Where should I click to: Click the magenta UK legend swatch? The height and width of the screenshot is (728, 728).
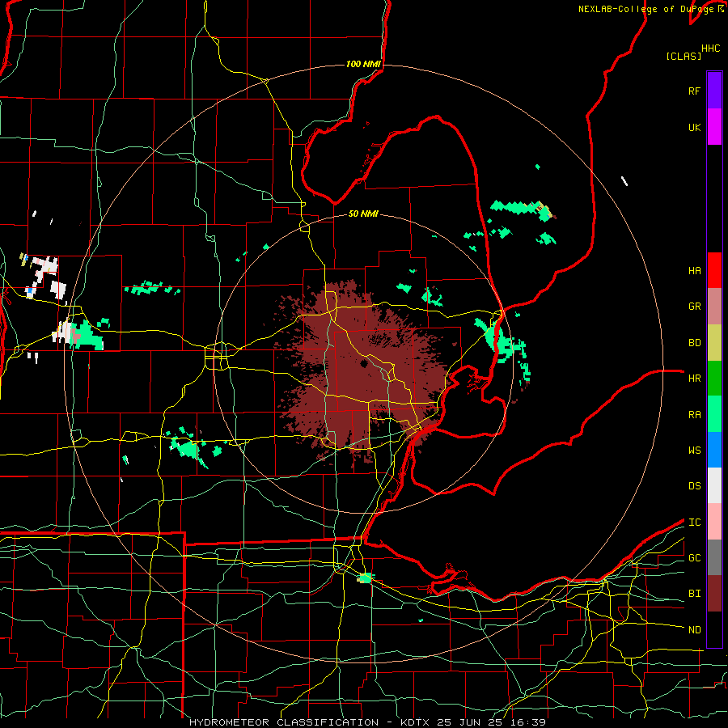[714, 127]
